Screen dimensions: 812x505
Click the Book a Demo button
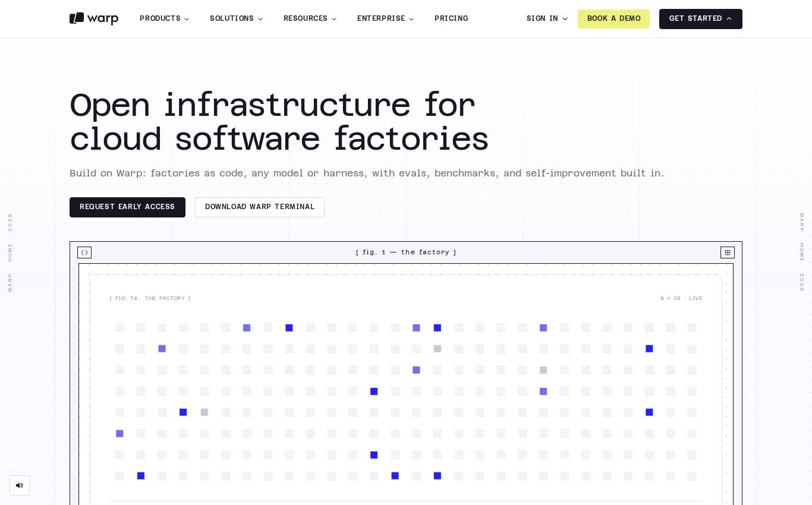[613, 19]
